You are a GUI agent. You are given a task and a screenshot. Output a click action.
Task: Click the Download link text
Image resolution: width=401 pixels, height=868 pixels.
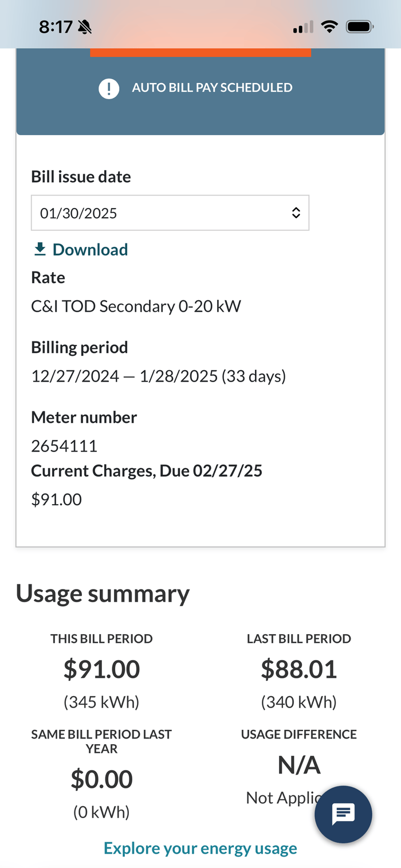click(x=90, y=250)
